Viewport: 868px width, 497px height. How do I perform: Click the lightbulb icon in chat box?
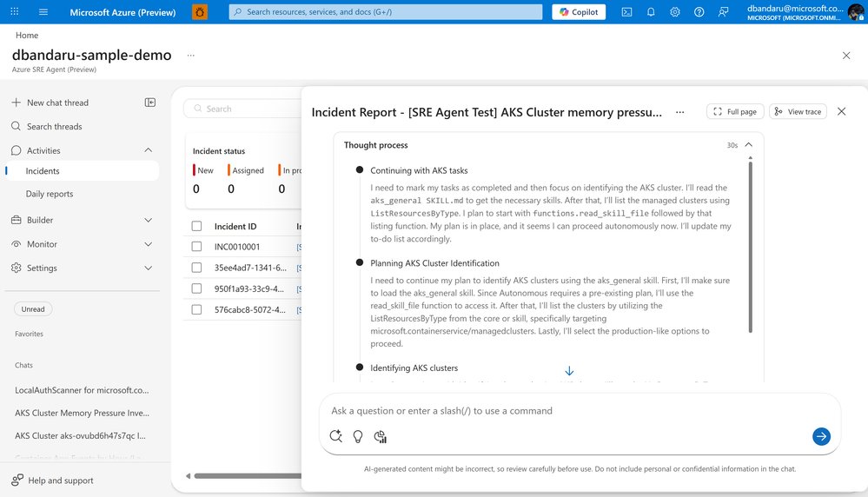(358, 436)
